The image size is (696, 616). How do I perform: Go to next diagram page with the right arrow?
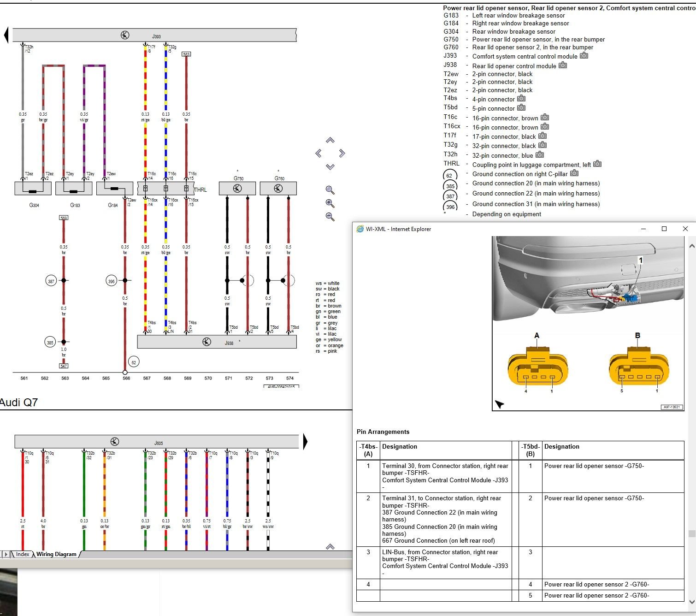point(304,441)
